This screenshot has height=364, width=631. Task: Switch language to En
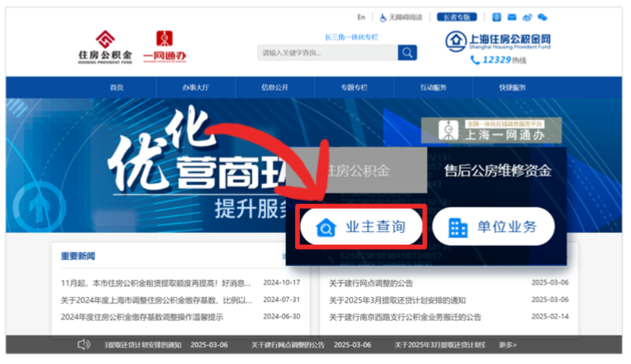coord(361,18)
